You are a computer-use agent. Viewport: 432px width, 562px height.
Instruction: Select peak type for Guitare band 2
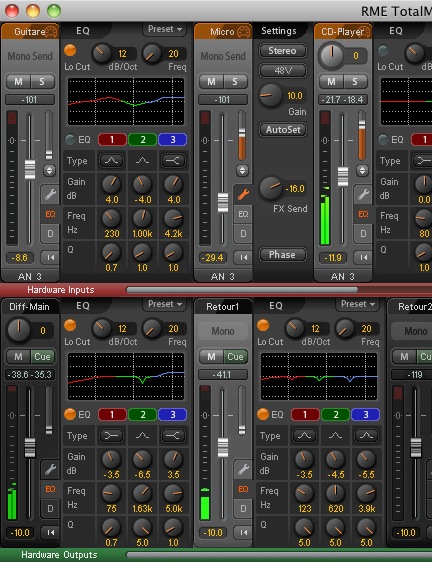point(142,161)
